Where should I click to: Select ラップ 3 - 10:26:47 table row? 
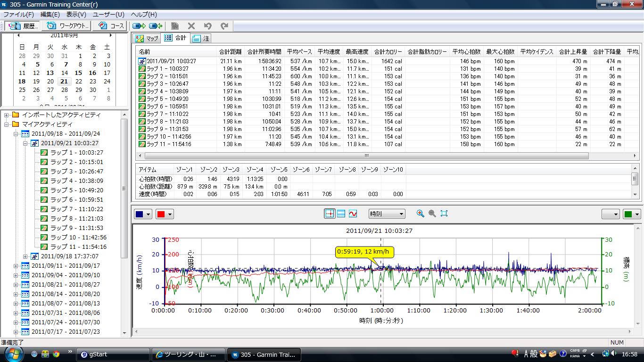coord(387,83)
